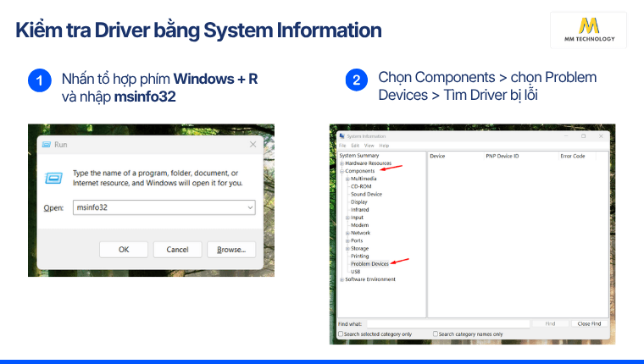644x364 pixels.
Task: Click the Error Code column header
Action: click(577, 156)
